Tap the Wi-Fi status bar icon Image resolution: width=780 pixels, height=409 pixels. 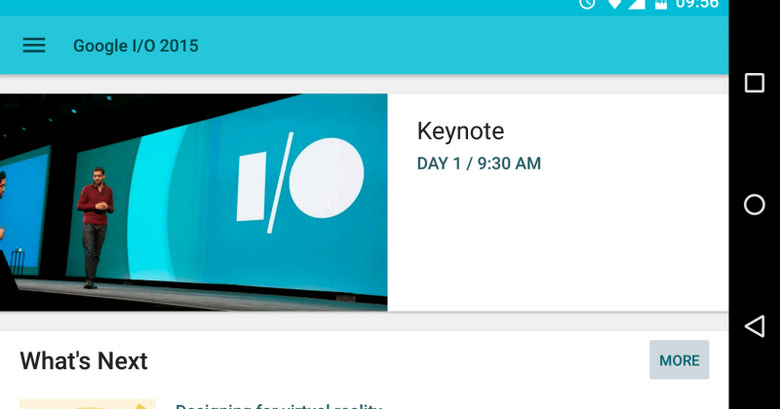615,4
